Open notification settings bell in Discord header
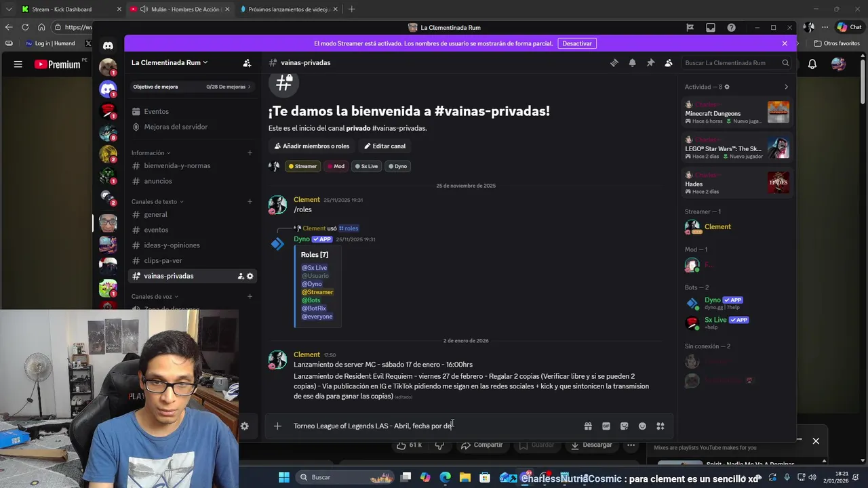The height and width of the screenshot is (488, 868). 632,62
